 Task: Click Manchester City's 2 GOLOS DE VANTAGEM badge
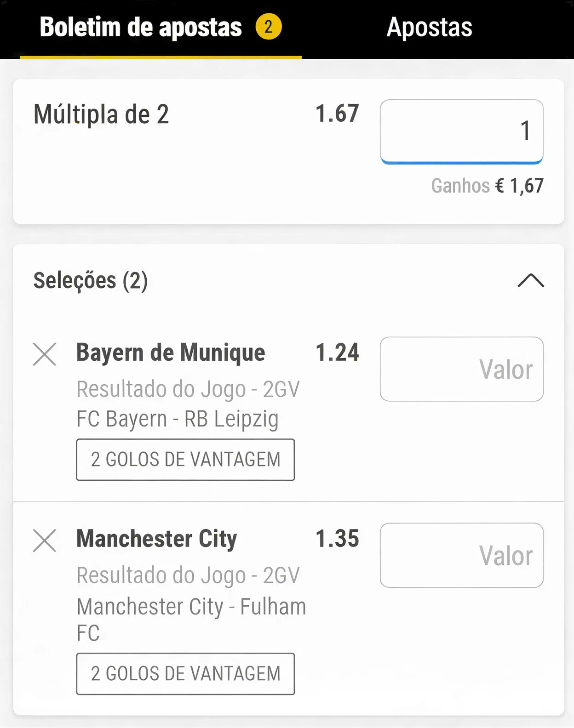[x=185, y=674]
